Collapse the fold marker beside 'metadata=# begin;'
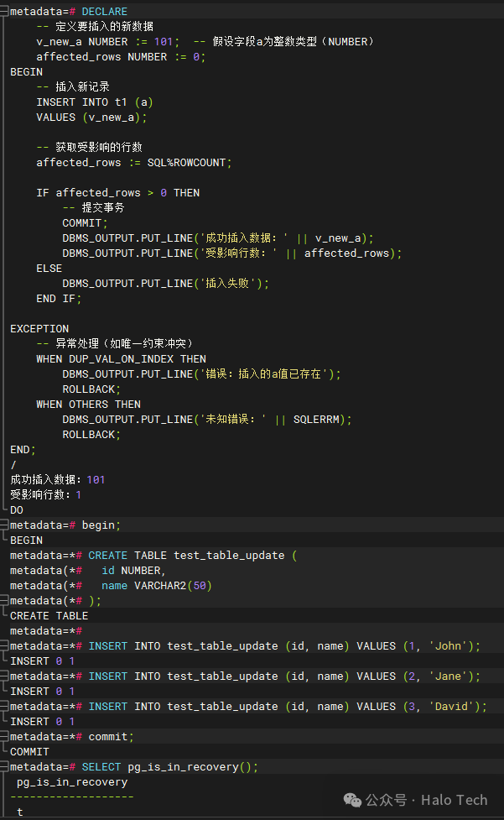Image resolution: width=504 pixels, height=820 pixels. coord(4,525)
